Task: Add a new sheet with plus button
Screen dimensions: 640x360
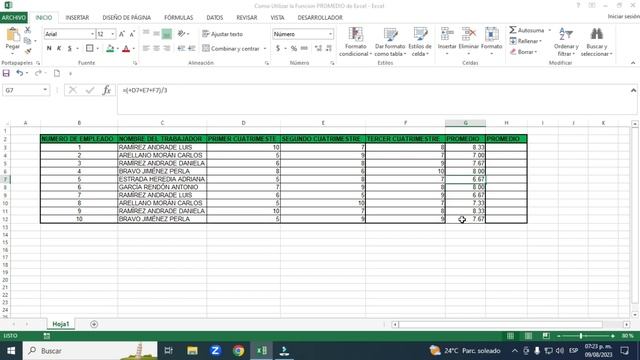Action: 94,324
